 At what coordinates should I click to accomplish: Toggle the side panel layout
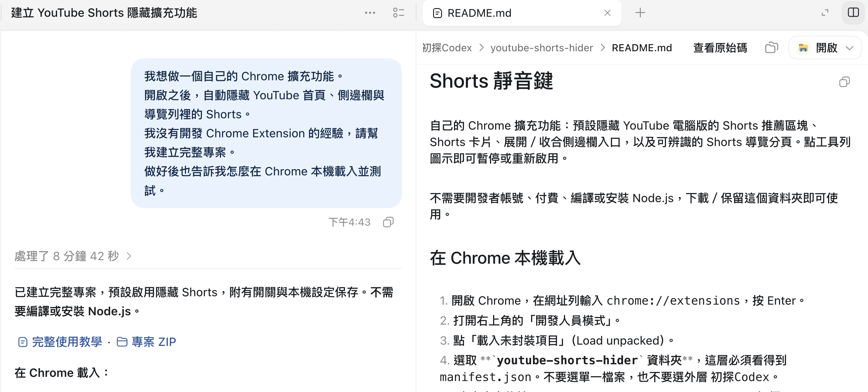[x=853, y=13]
